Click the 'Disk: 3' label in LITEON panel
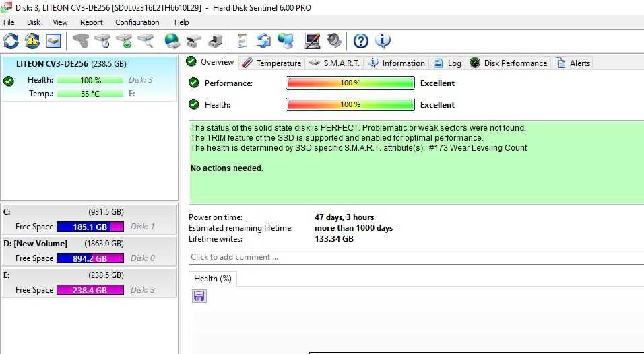 (141, 80)
